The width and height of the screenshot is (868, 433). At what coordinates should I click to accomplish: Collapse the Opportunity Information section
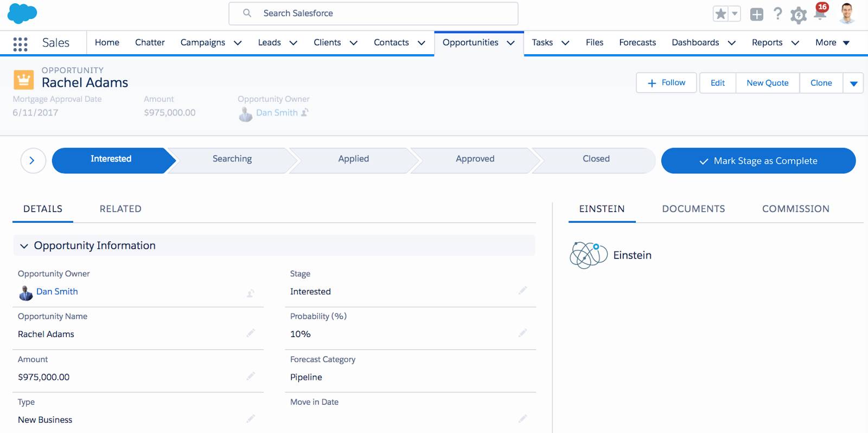pos(24,246)
